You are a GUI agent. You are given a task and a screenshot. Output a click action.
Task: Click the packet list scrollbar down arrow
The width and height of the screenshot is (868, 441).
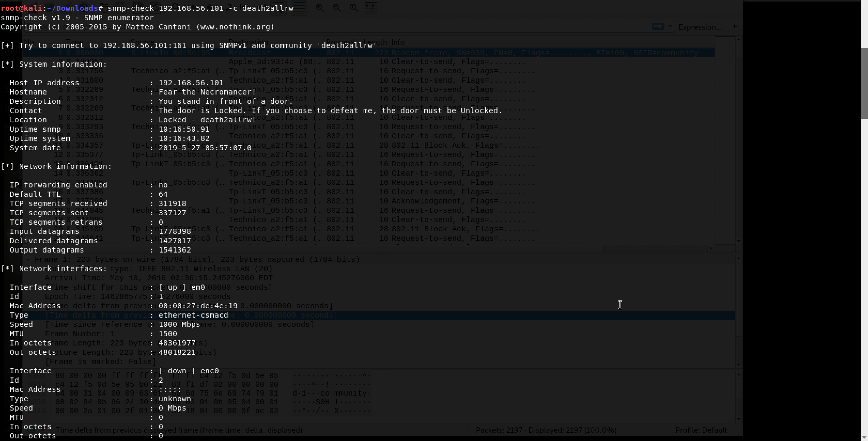coord(739,241)
